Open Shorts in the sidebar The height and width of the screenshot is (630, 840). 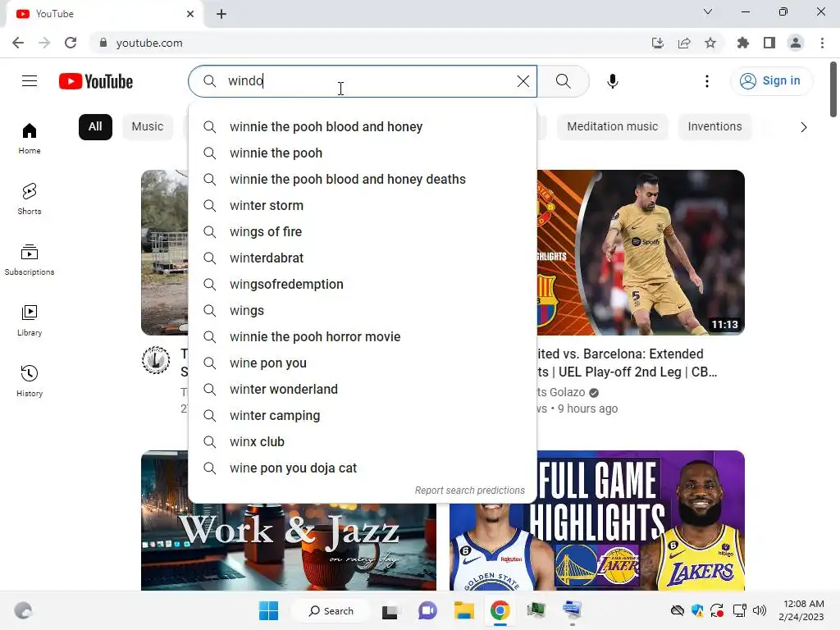(x=30, y=199)
